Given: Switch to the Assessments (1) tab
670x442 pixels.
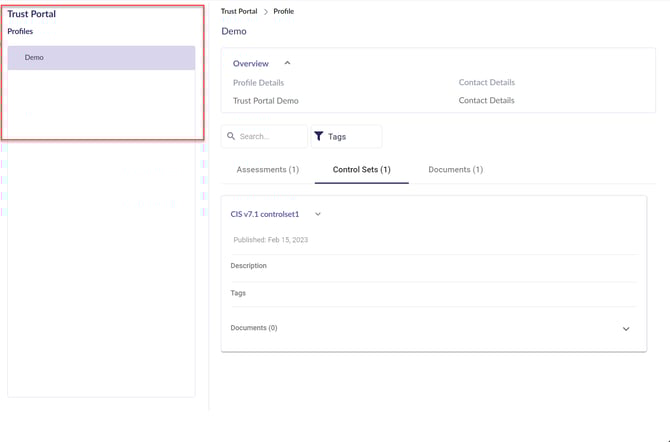Looking at the screenshot, I should pos(267,170).
